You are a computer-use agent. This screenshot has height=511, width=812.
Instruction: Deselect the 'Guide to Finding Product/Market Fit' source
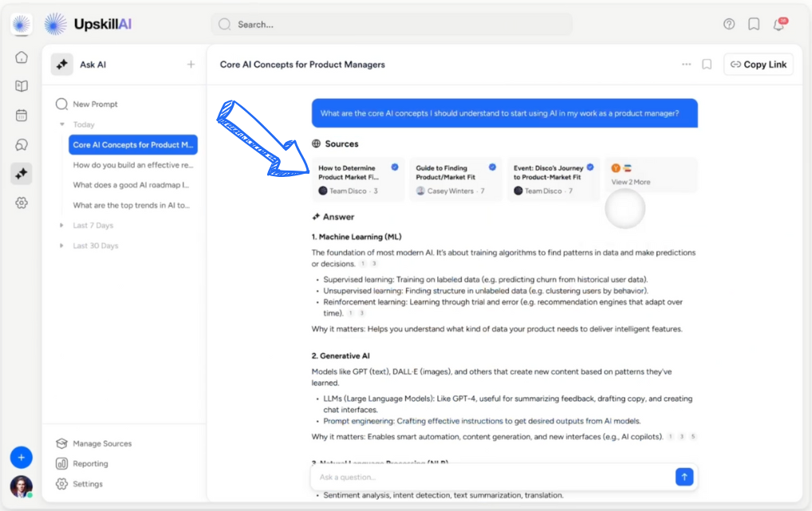coord(492,166)
